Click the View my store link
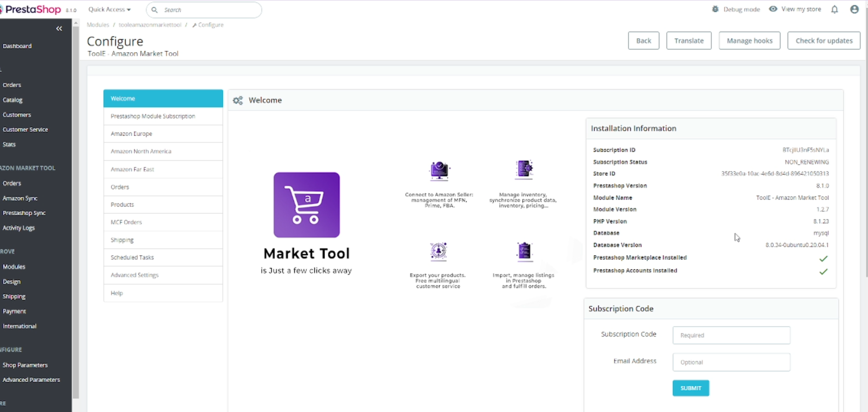The width and height of the screenshot is (868, 412). [801, 9]
